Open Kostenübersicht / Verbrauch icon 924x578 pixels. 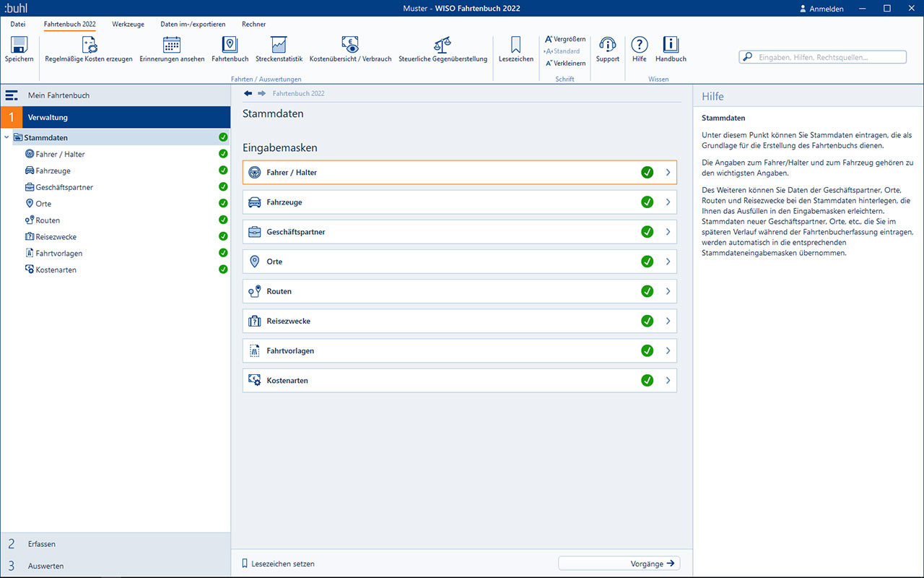(350, 45)
